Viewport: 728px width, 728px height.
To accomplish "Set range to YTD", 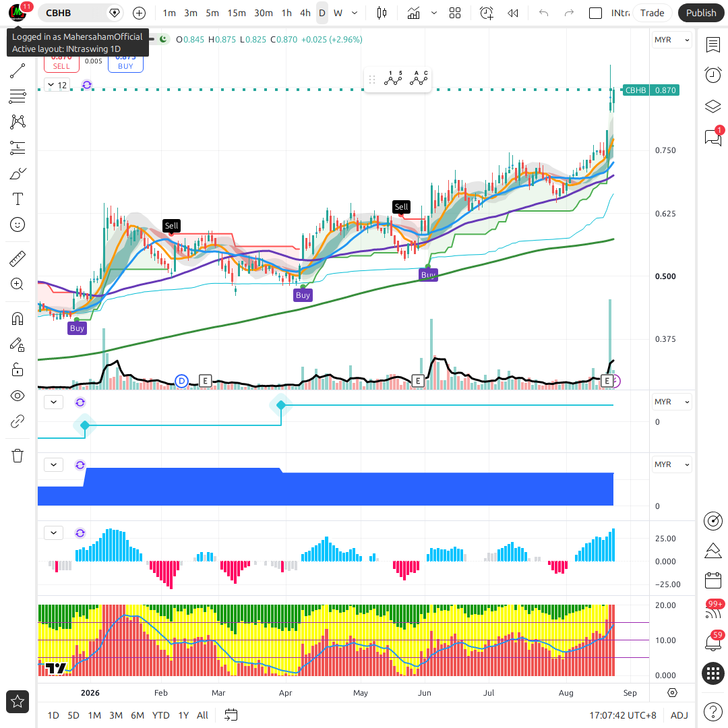I will pyautogui.click(x=160, y=715).
